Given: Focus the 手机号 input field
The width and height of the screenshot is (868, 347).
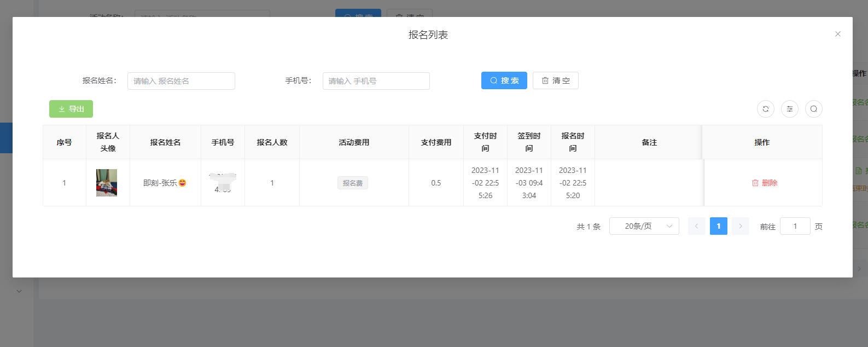Looking at the screenshot, I should pos(376,81).
